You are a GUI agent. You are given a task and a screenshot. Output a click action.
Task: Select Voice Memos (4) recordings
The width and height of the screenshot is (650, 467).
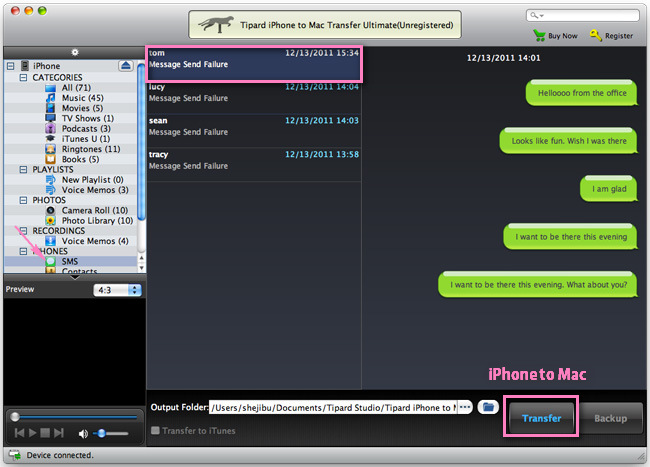(95, 241)
